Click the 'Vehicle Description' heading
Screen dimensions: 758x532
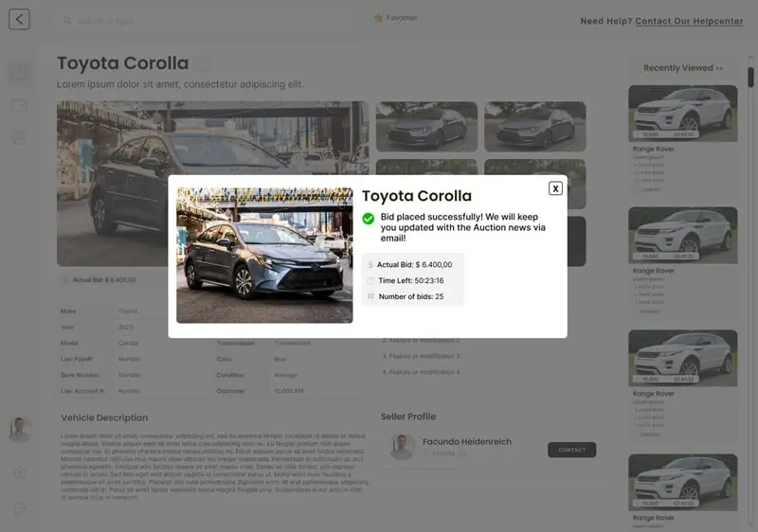104,417
